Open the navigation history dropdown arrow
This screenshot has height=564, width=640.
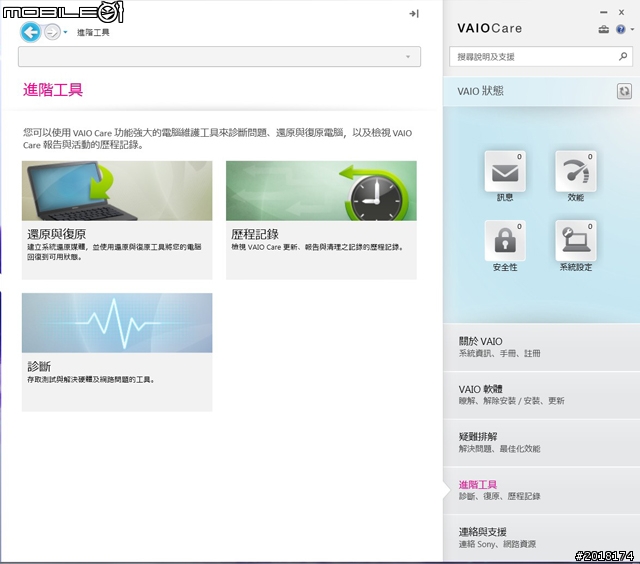click(65, 32)
